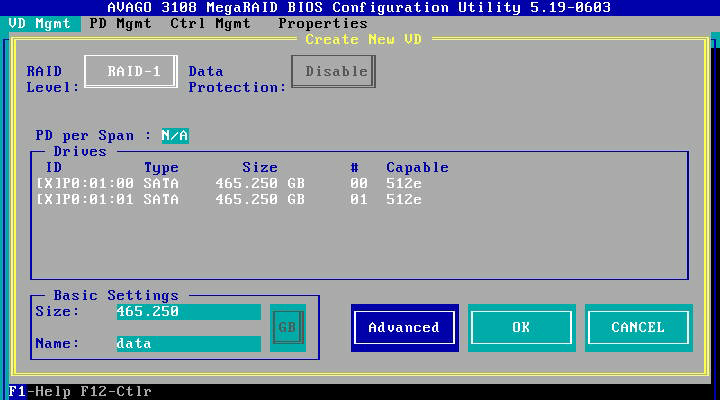This screenshot has height=400, width=720.
Task: Go to the Properties tab
Action: 323,24
